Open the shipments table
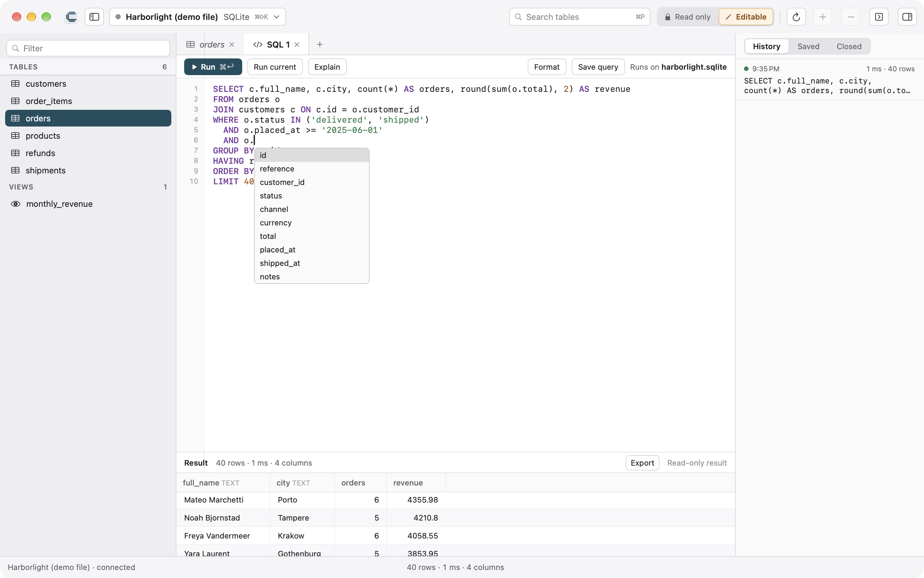The width and height of the screenshot is (924, 578). 88,170
